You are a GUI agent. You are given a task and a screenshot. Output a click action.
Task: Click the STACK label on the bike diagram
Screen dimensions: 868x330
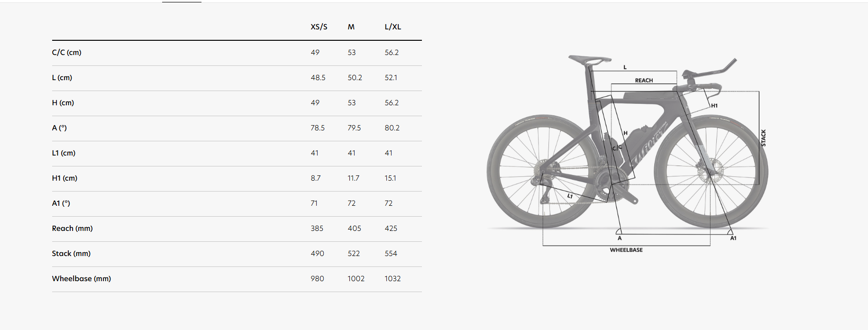763,138
